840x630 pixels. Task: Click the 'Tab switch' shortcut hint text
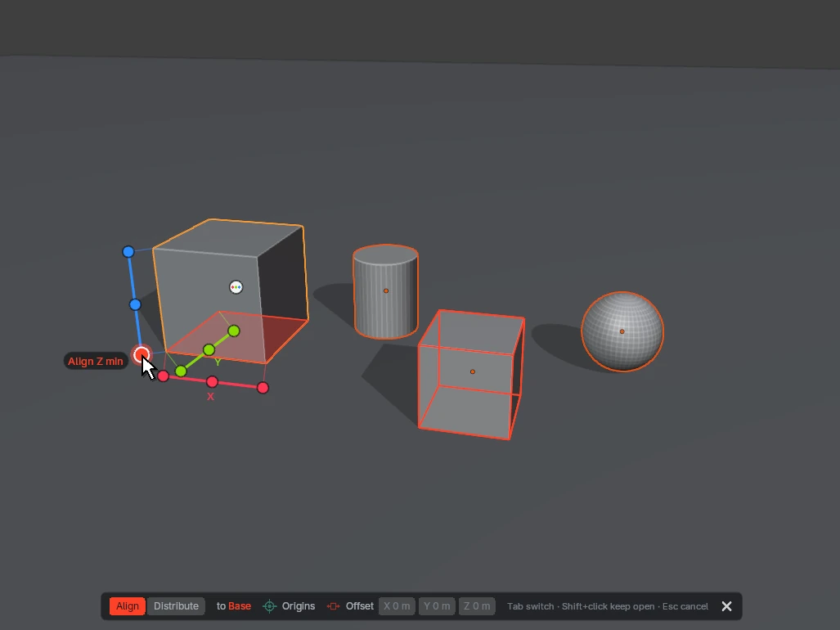(530, 606)
